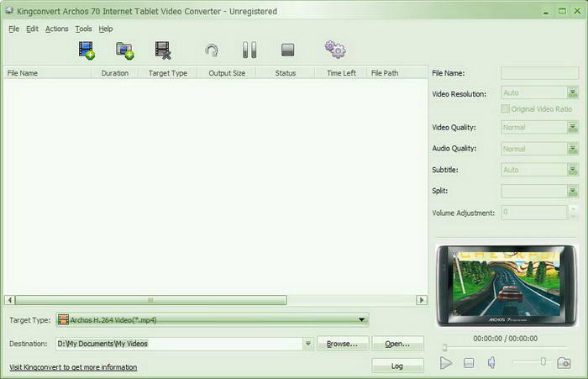Expand the Target Type dropdown

click(362, 319)
